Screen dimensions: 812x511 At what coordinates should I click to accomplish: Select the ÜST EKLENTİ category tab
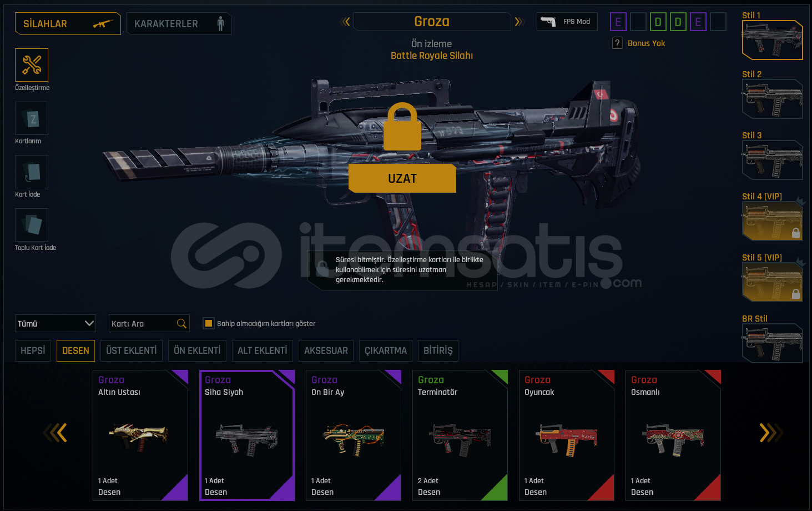click(132, 350)
